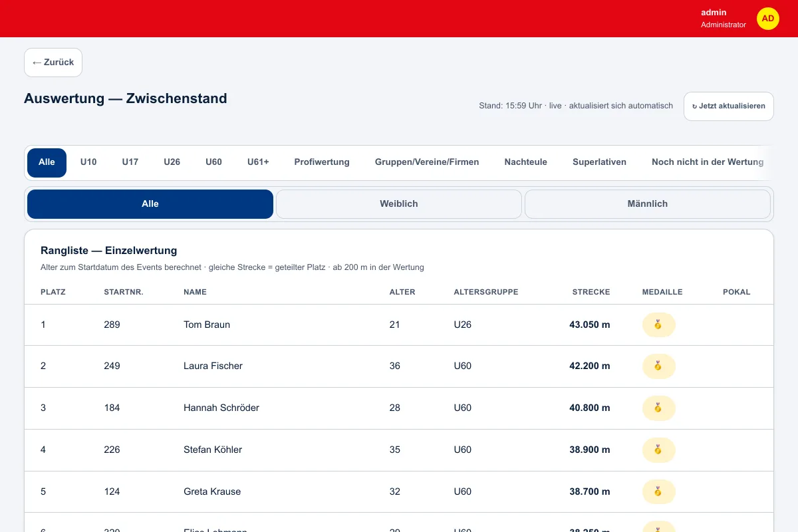Click the Alter column header
This screenshot has width=798, height=532.
tap(402, 292)
